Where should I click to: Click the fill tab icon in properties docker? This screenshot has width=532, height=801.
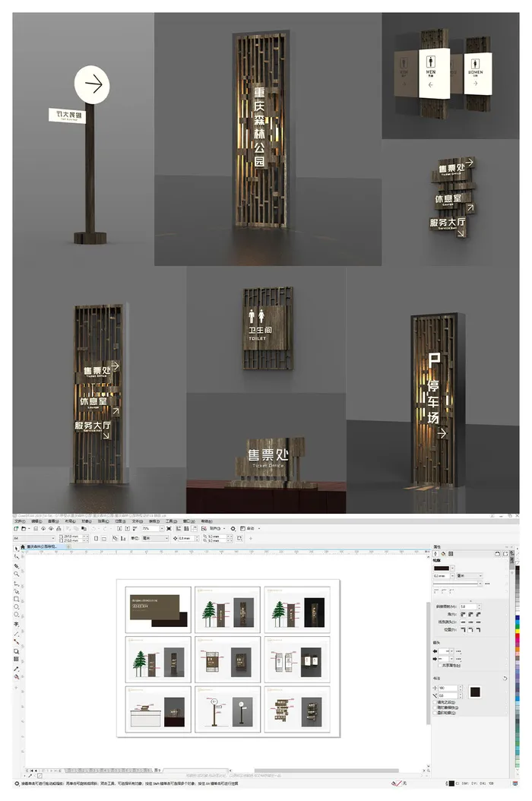443,553
